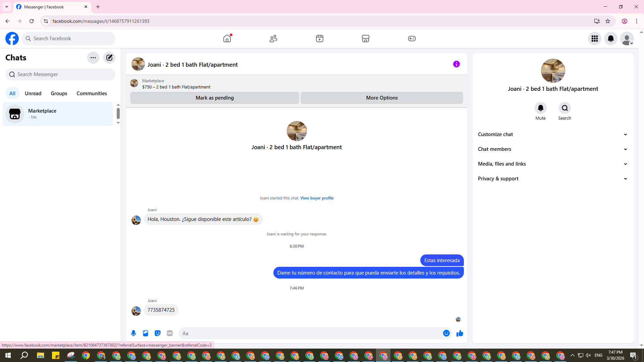This screenshot has width=644, height=362.
Task: Switch to the Communities tab
Action: [x=92, y=94]
